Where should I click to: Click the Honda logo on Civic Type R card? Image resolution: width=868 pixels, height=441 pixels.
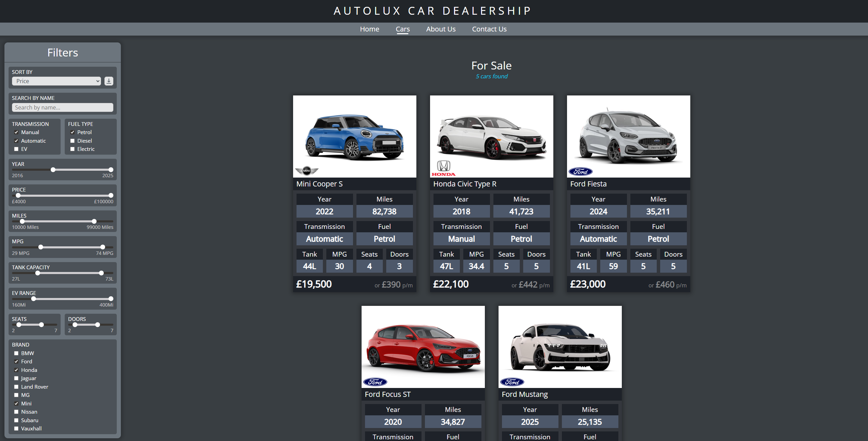(444, 168)
